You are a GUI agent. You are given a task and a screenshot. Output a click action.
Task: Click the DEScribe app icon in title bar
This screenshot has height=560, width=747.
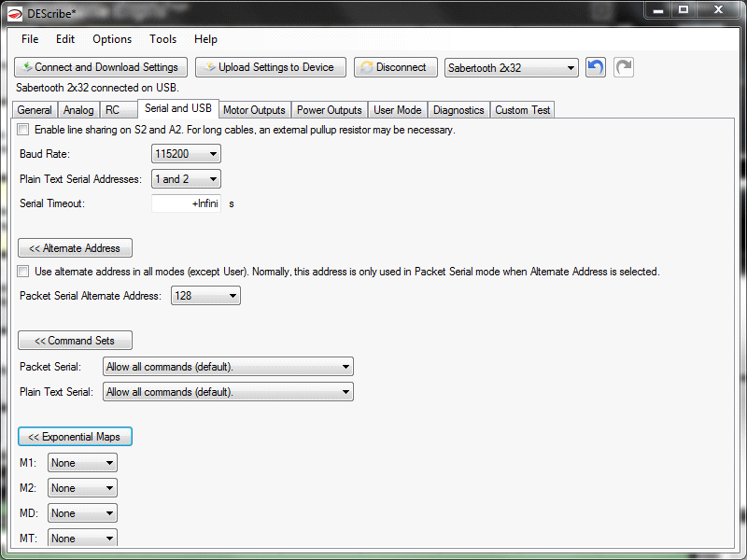[15, 14]
